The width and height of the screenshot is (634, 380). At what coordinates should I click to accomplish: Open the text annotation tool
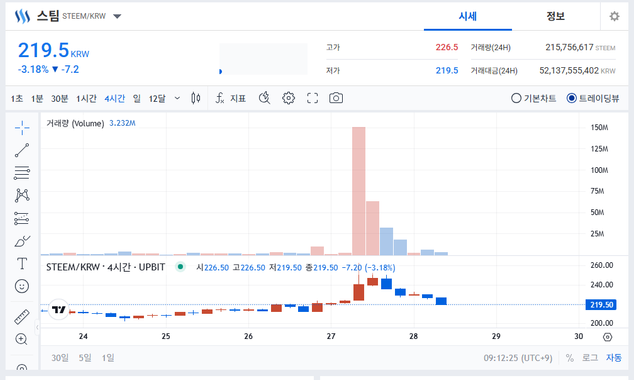click(22, 264)
